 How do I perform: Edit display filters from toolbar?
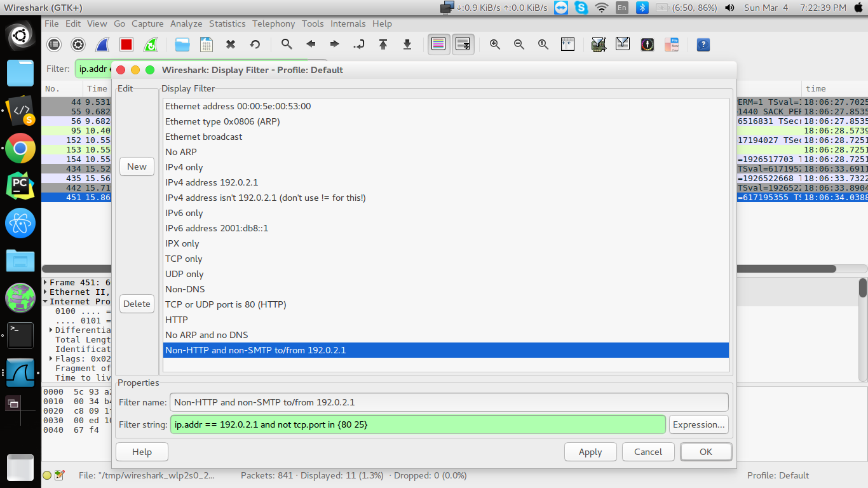[623, 44]
